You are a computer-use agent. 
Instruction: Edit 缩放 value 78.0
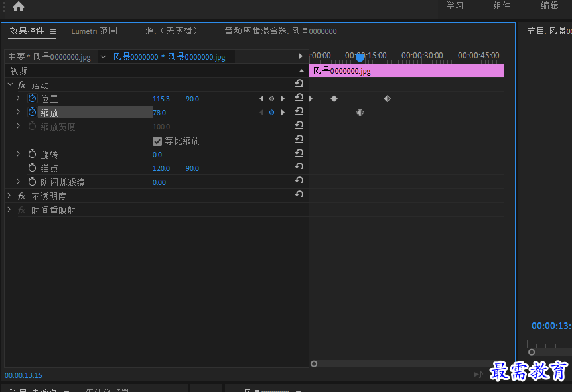pyautogui.click(x=159, y=113)
